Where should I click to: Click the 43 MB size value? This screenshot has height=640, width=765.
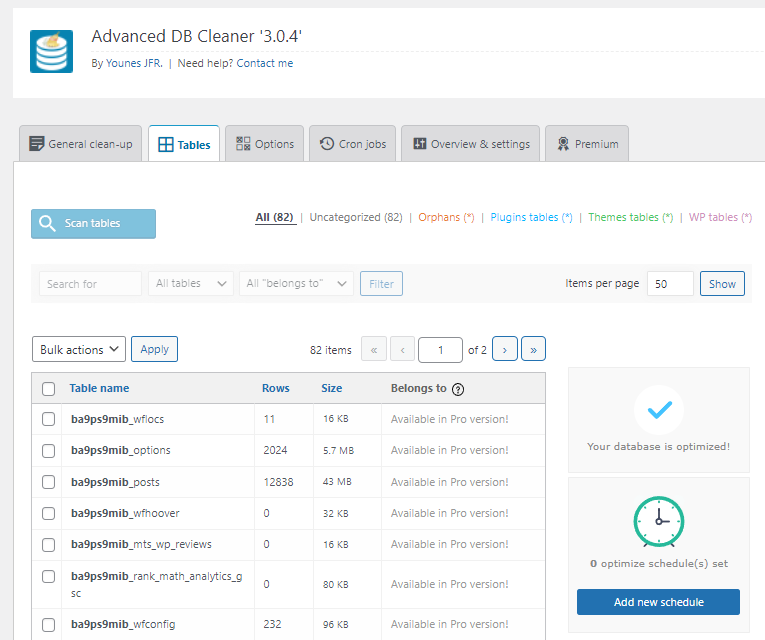pos(337,481)
